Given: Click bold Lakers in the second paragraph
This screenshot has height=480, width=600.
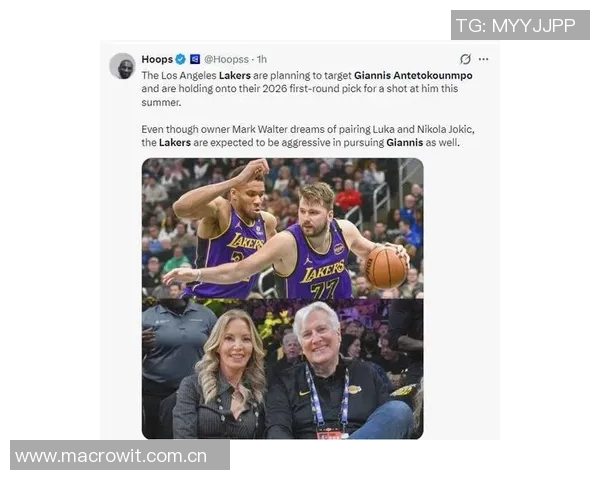Looking at the screenshot, I should (175, 142).
